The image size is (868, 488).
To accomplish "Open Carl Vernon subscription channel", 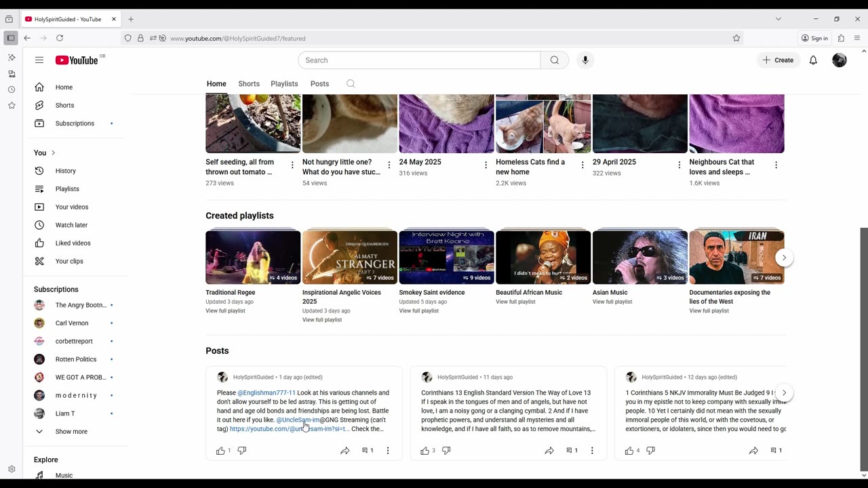I will [72, 323].
